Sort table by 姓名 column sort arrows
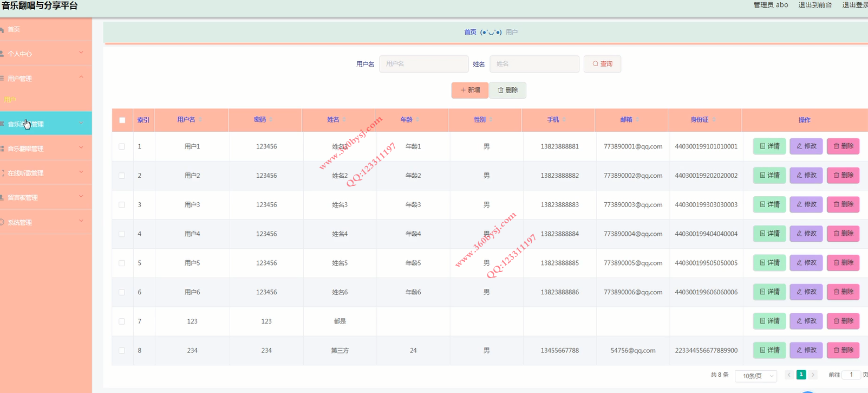Image resolution: width=868 pixels, height=393 pixels. coord(344,120)
